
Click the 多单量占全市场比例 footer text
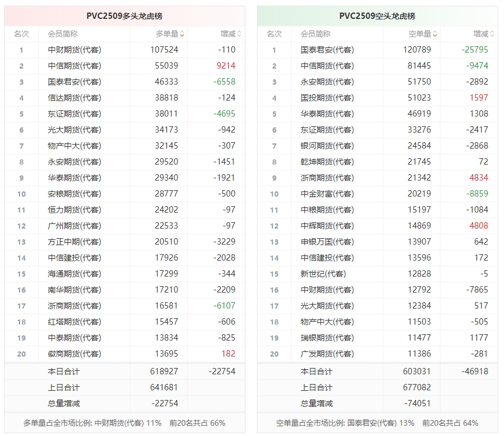point(124,423)
